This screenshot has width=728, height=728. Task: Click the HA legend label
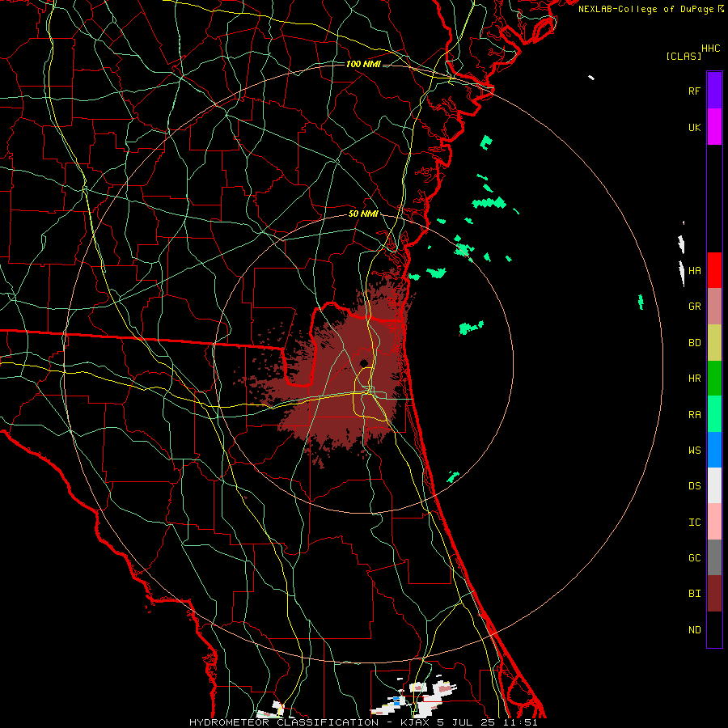[x=694, y=270]
